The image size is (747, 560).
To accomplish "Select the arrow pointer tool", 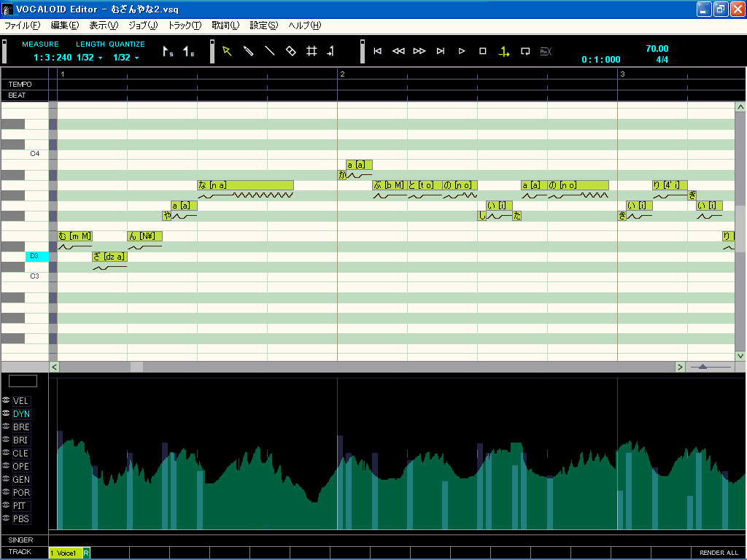I will click(x=227, y=51).
